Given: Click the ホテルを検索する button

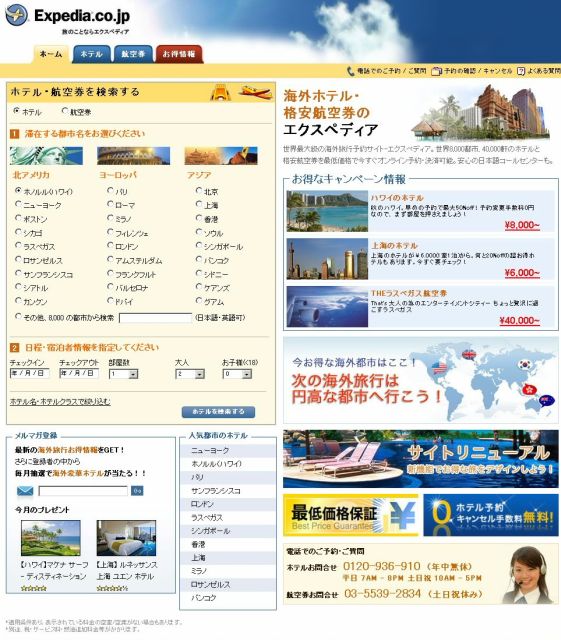Looking at the screenshot, I should click(218, 412).
